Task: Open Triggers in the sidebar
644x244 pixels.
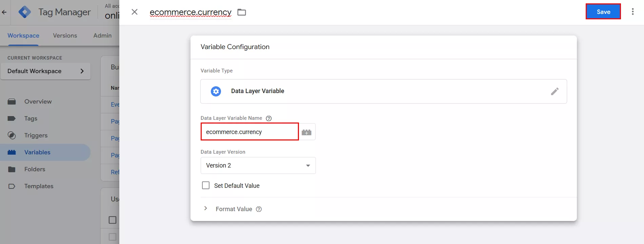Action: point(36,135)
